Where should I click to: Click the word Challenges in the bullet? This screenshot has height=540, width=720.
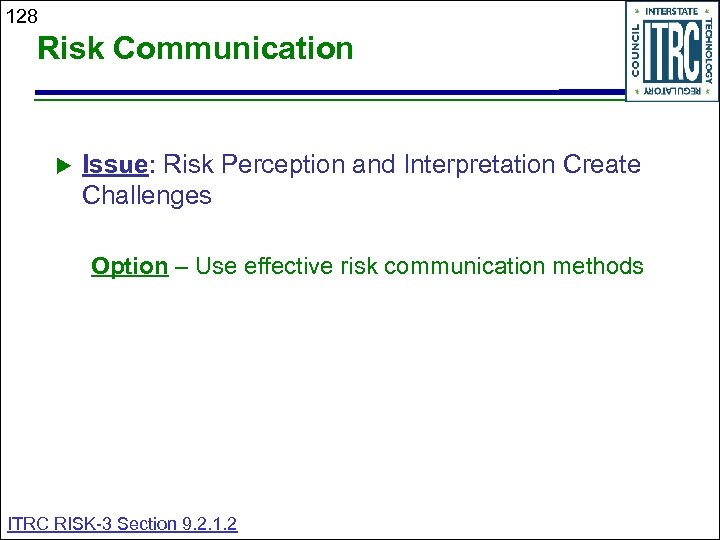pos(147,195)
